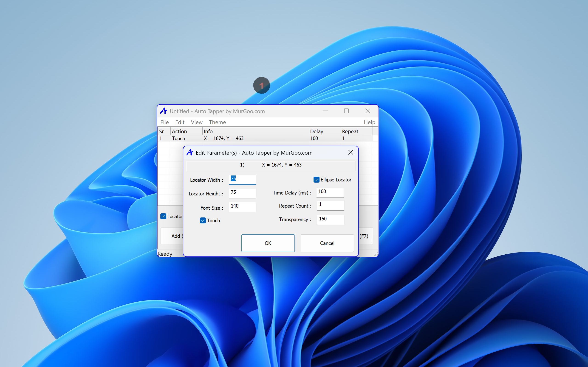Open the Help menu
This screenshot has height=367, width=588.
pos(369,122)
